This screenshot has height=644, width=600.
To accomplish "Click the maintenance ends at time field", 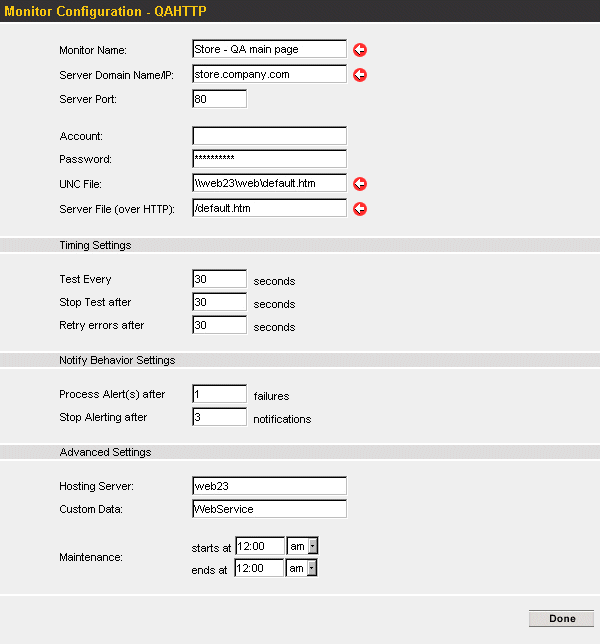I will 259,568.
